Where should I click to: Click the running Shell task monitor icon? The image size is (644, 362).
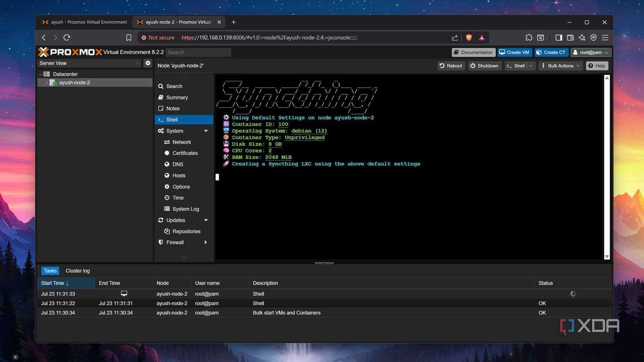point(124,293)
